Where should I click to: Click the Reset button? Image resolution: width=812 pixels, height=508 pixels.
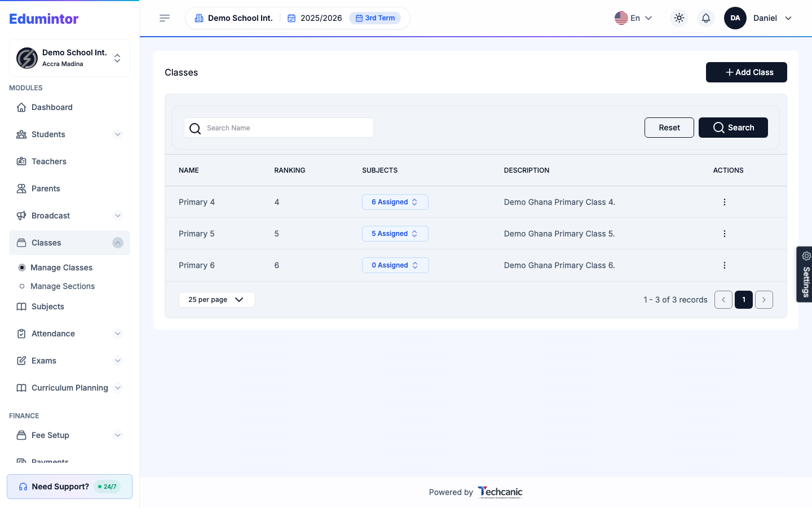[x=669, y=128]
